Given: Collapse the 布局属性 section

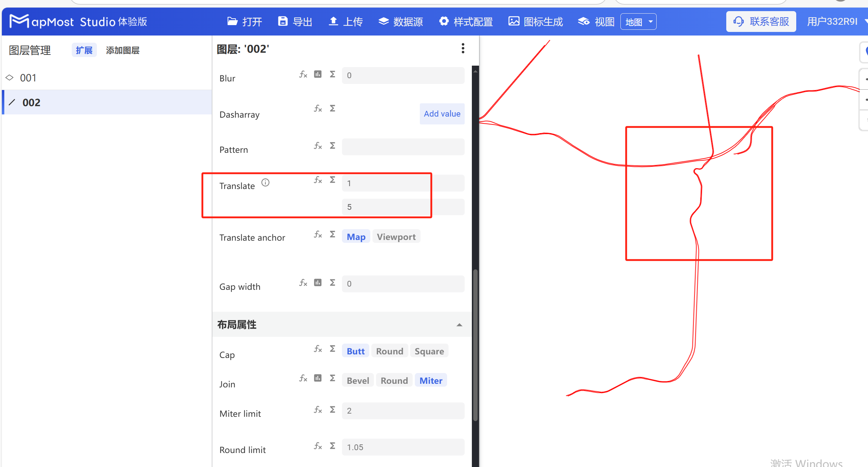Looking at the screenshot, I should pos(459,325).
